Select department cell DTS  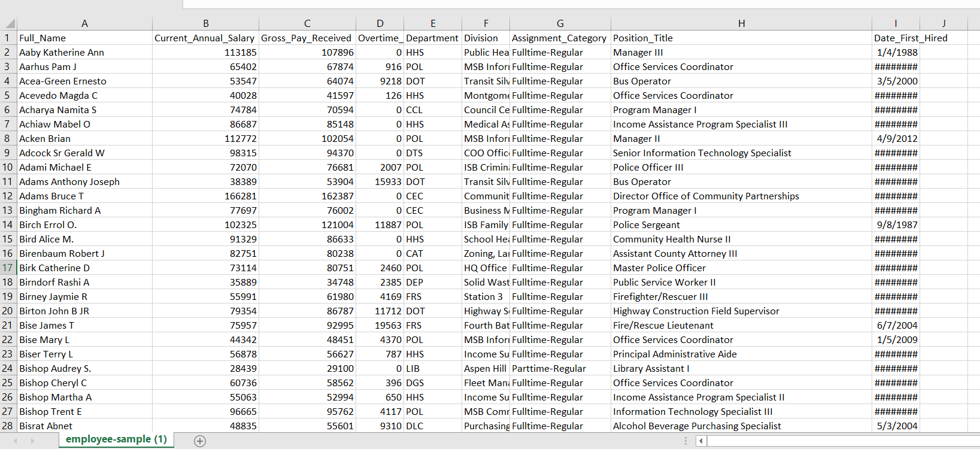(433, 153)
